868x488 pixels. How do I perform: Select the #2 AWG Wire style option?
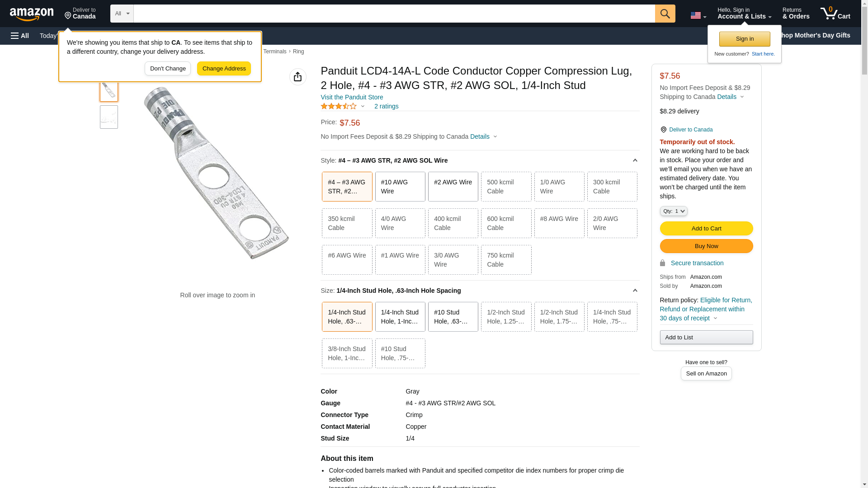pyautogui.click(x=453, y=187)
